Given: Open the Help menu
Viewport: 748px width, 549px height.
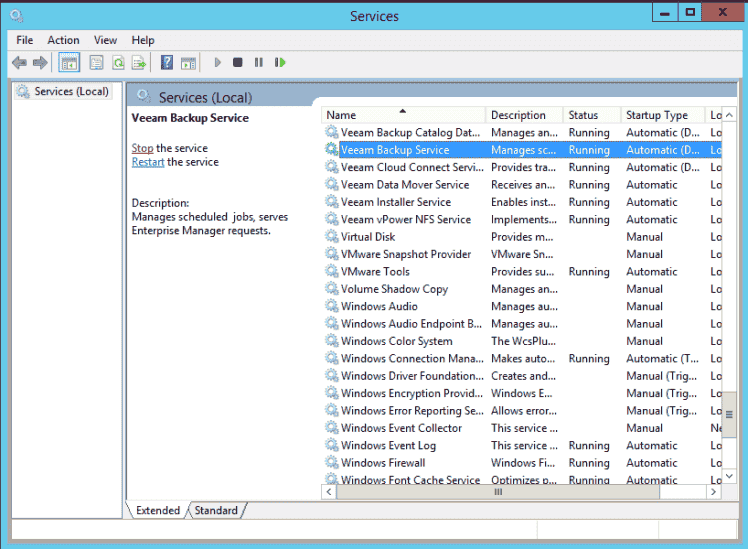Looking at the screenshot, I should pos(143,40).
